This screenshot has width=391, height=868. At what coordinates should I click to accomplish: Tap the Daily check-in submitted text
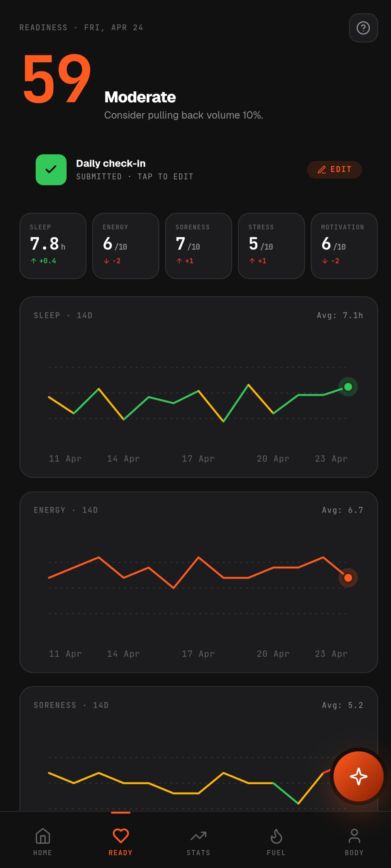[x=135, y=170]
